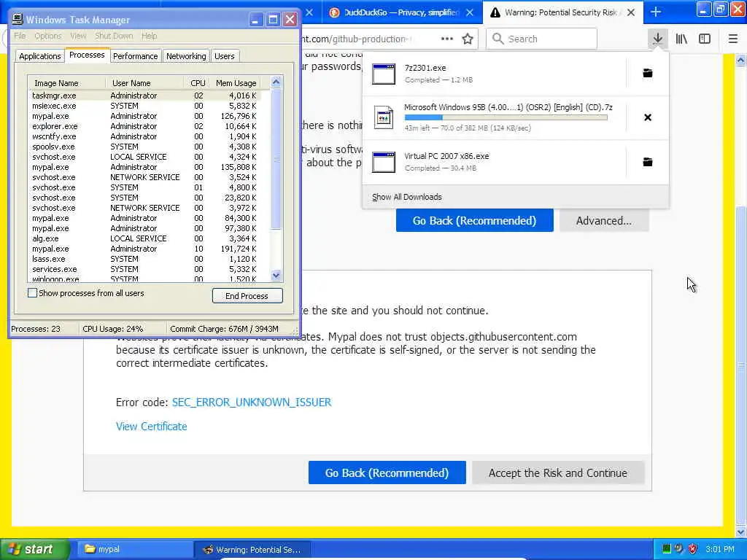Click the magnifier icon in Search box
The image size is (747, 560).
tap(498, 39)
